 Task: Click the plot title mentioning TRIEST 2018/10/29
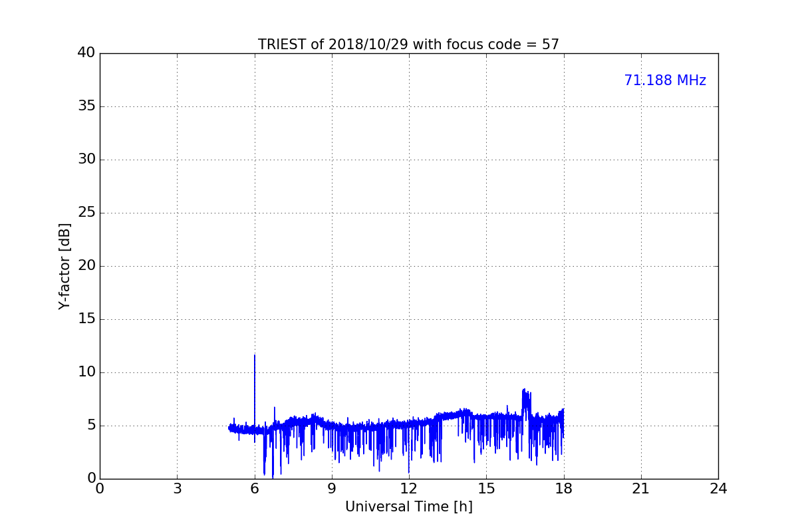pyautogui.click(x=408, y=45)
